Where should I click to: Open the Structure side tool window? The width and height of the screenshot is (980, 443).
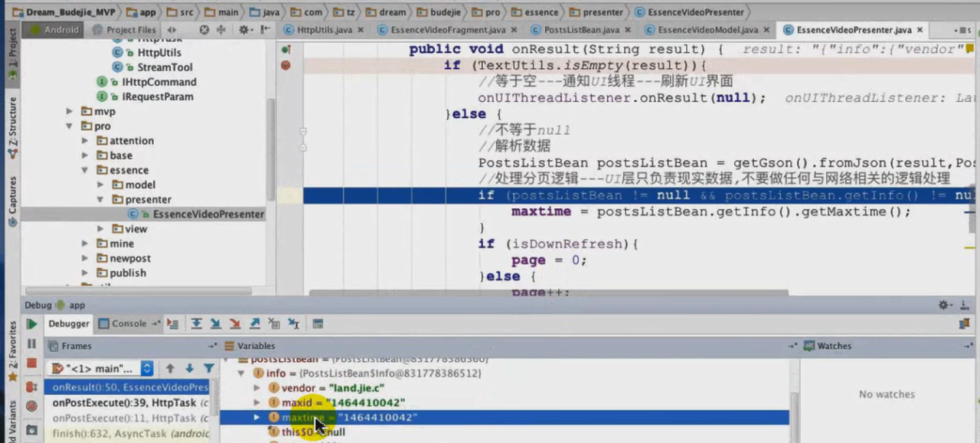click(x=11, y=127)
